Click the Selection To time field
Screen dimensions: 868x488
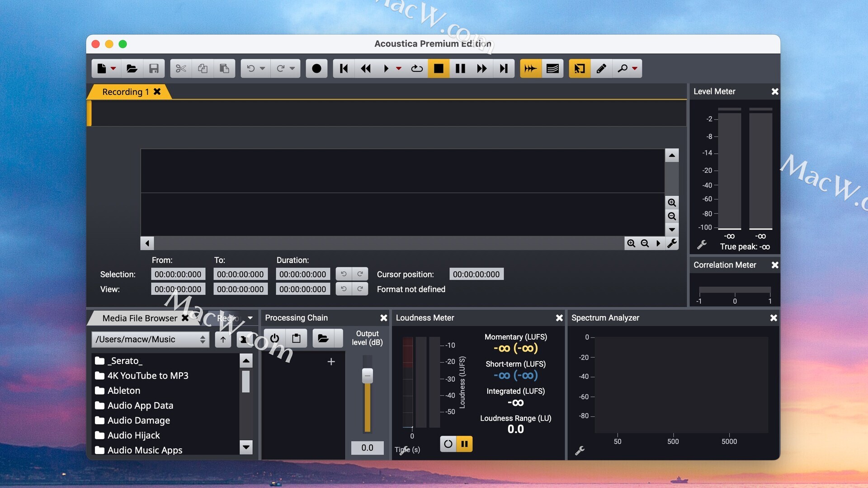coord(240,274)
